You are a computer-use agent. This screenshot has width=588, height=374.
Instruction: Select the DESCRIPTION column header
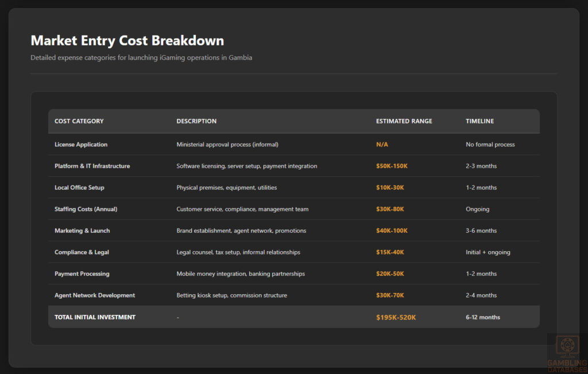pos(196,121)
